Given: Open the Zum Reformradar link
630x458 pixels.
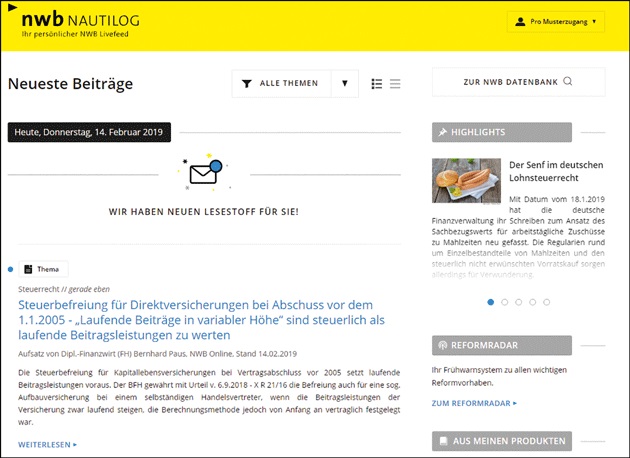Looking at the screenshot, I should tap(474, 403).
